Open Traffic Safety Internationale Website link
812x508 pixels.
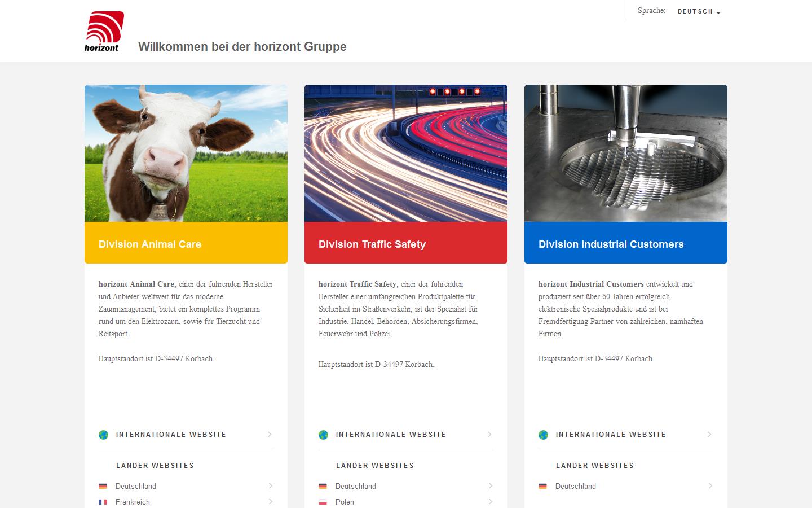tap(391, 435)
